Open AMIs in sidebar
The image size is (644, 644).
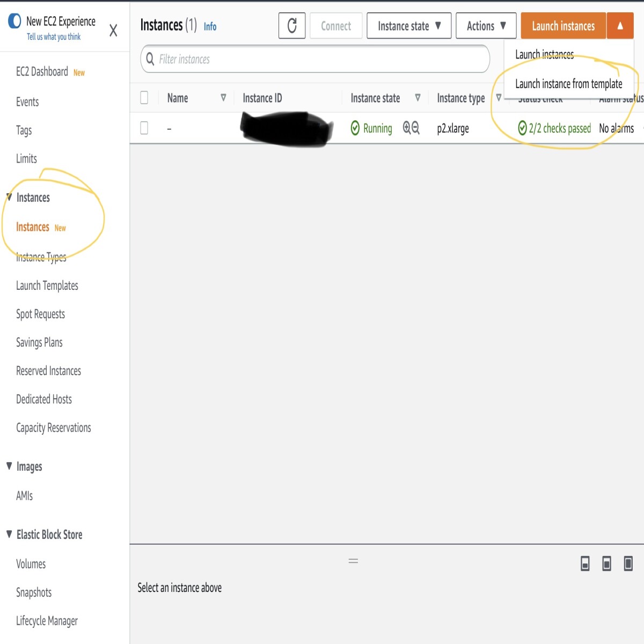coord(24,496)
